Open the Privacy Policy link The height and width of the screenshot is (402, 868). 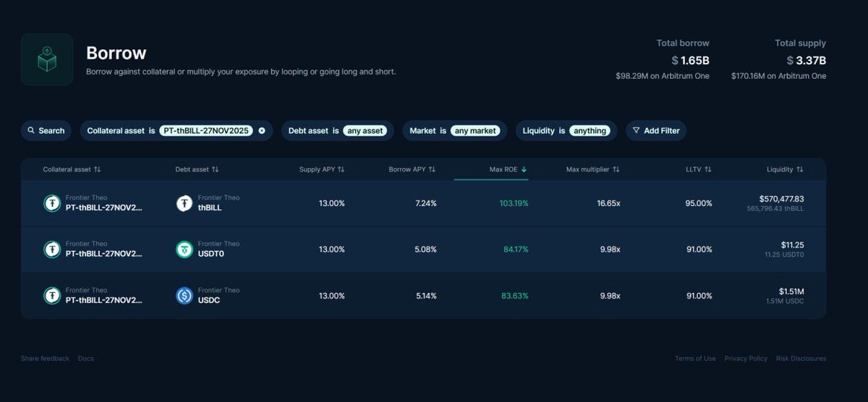pos(746,359)
